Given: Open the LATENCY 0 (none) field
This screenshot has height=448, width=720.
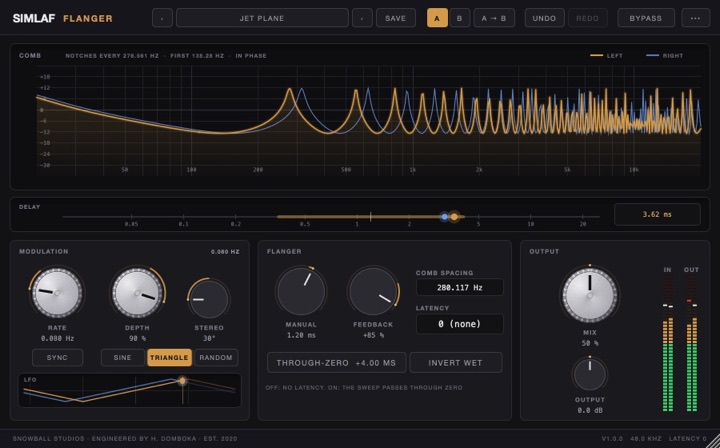Looking at the screenshot, I should [460, 324].
